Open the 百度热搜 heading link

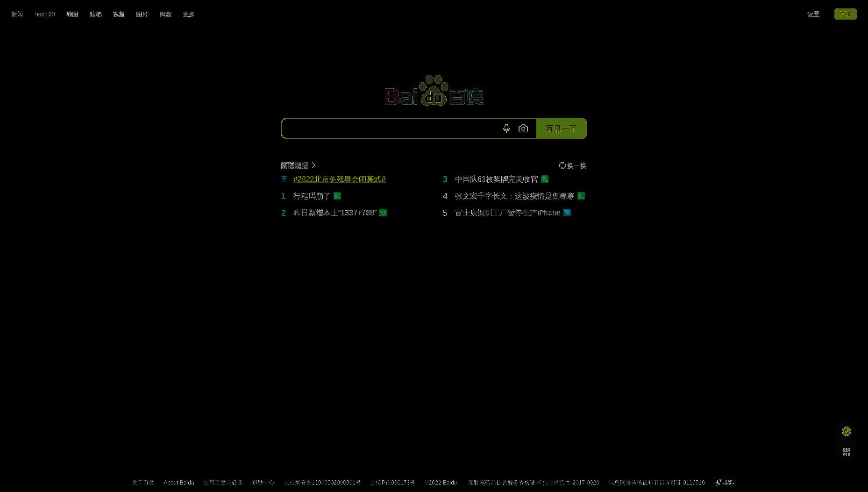tap(295, 165)
